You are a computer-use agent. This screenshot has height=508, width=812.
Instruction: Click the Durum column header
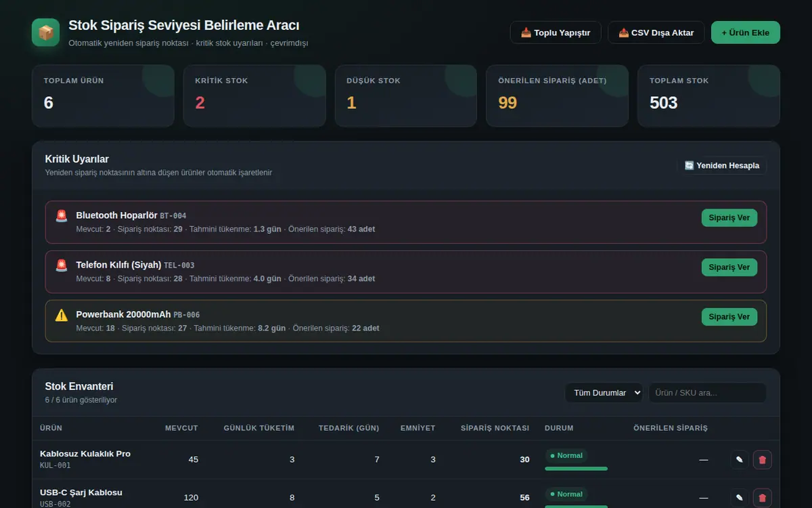559,428
